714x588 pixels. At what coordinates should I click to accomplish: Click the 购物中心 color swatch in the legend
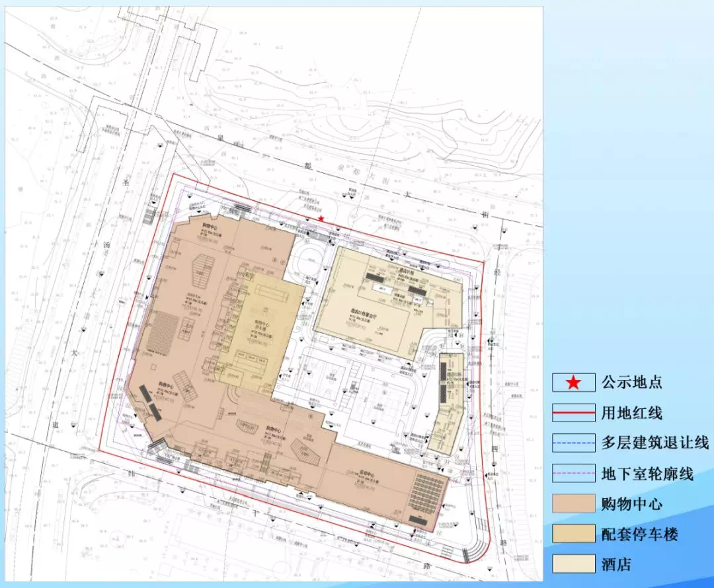[x=573, y=503]
